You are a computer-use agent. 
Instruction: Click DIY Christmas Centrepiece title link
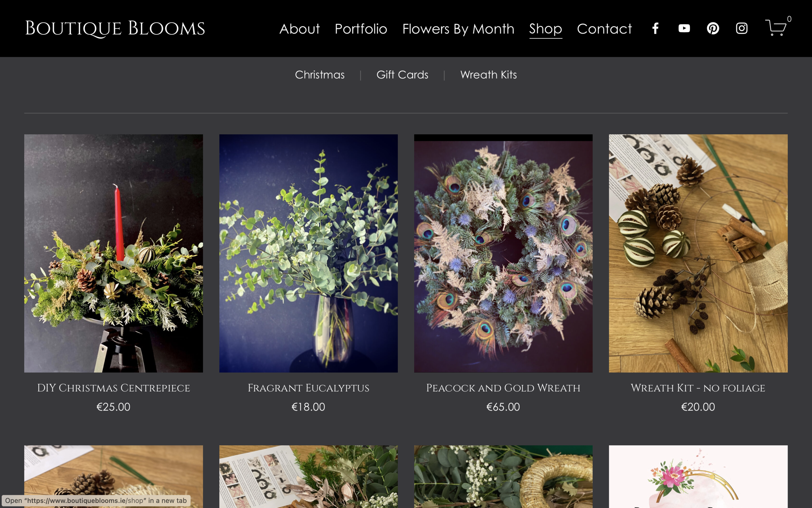(113, 388)
